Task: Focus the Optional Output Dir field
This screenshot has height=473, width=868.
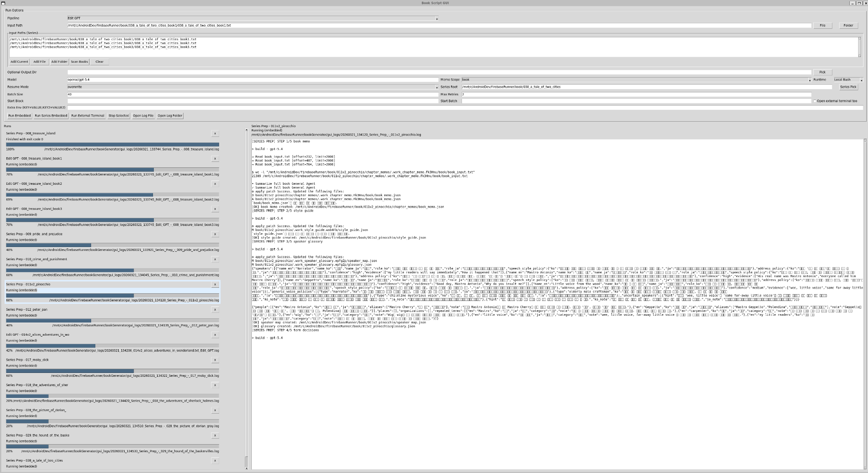Action: point(439,72)
